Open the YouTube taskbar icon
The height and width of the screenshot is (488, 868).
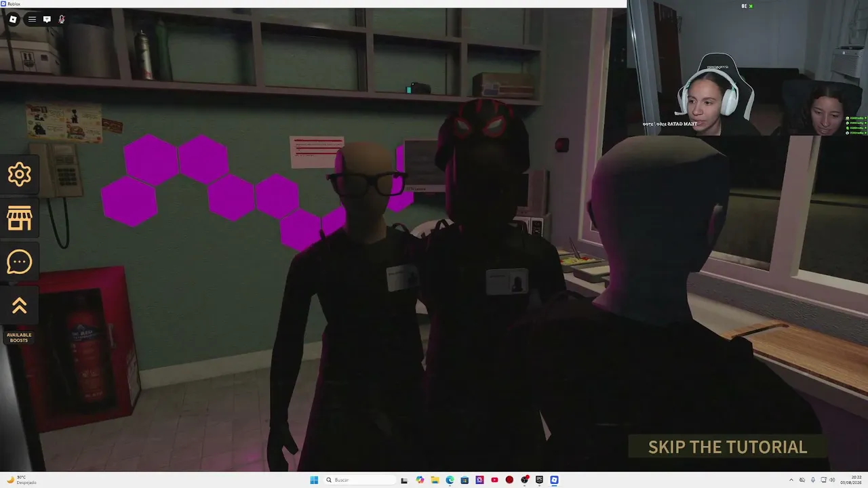494,480
